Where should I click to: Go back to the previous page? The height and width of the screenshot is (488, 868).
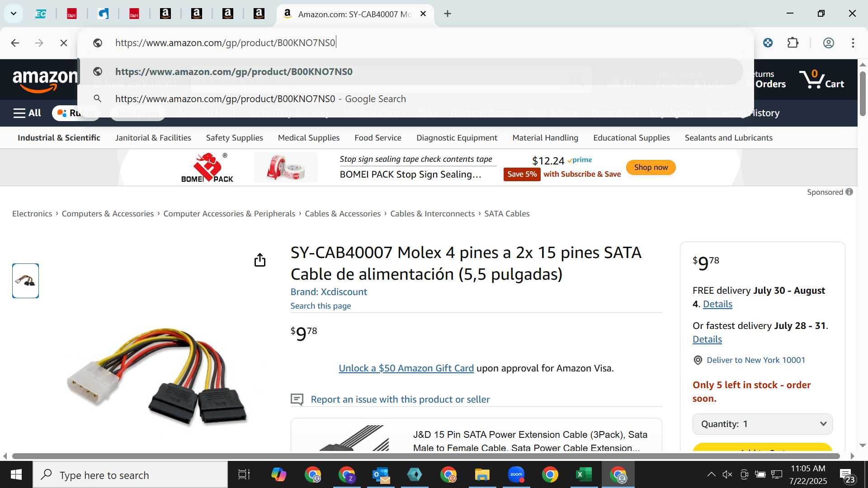point(15,43)
